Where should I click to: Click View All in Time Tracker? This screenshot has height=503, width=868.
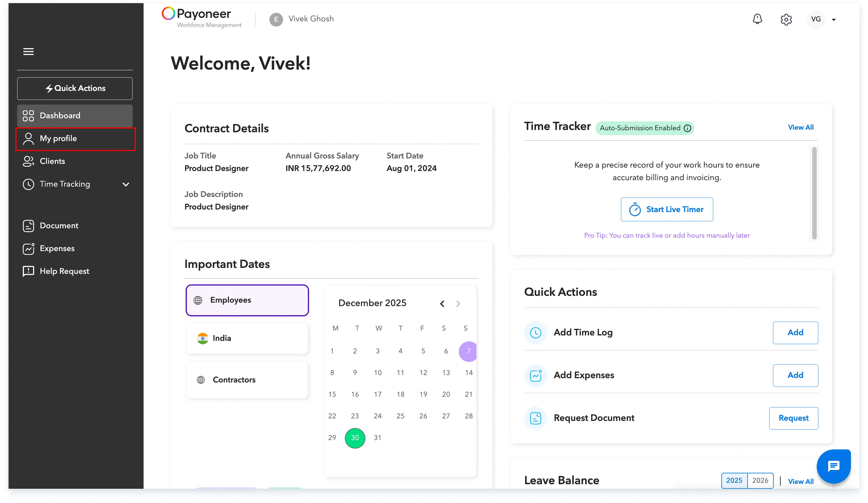click(801, 128)
